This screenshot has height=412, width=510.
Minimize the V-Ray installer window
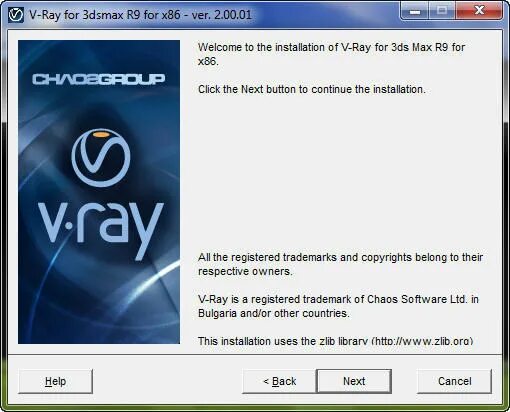[415, 12]
